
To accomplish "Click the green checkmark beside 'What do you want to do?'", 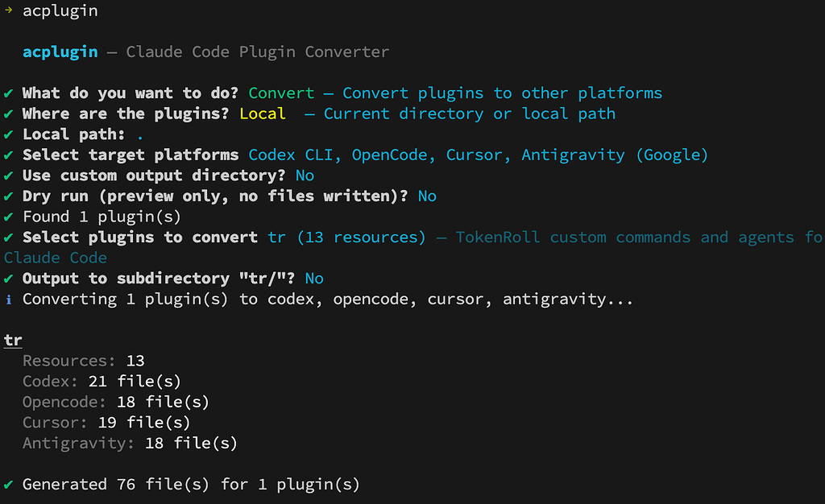I will tap(8, 93).
